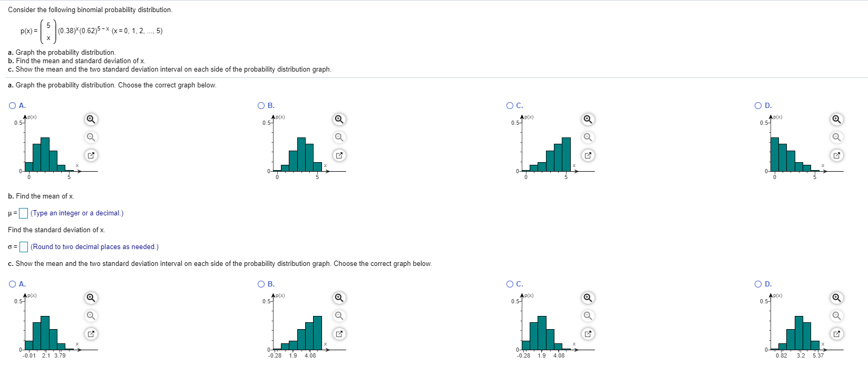Viewport: 868px width, 386px height.
Task: Open the enlarge view icon beside graph C in part a
Action: (x=588, y=155)
